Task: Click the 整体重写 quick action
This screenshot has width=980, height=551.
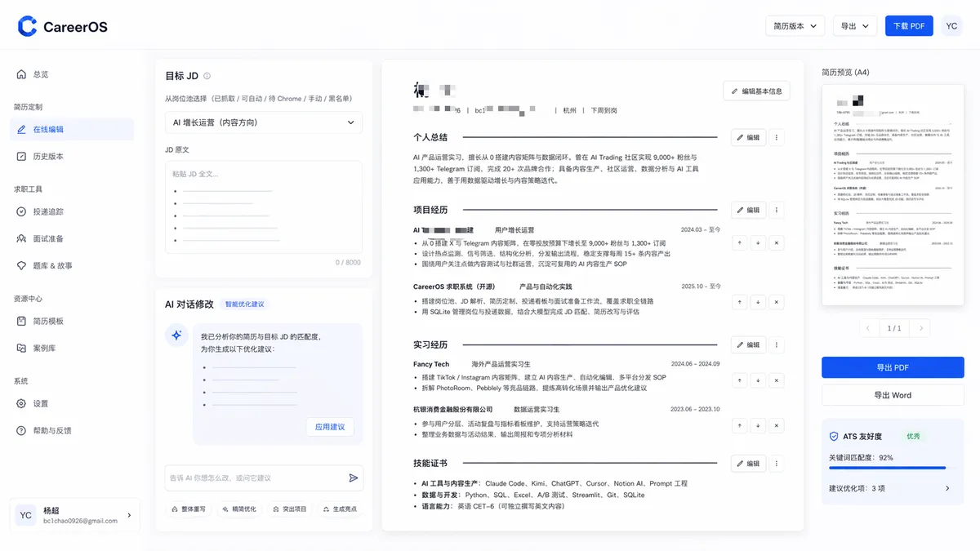Action: point(188,509)
